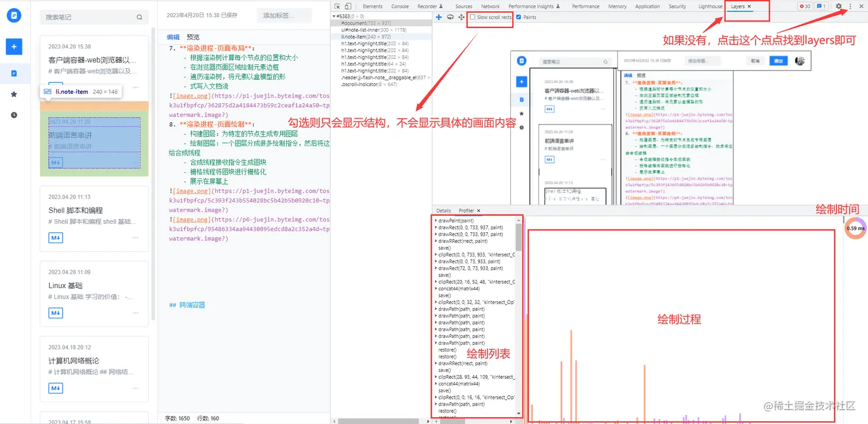
Task: Uncheck the Paints checkbox
Action: 519,17
